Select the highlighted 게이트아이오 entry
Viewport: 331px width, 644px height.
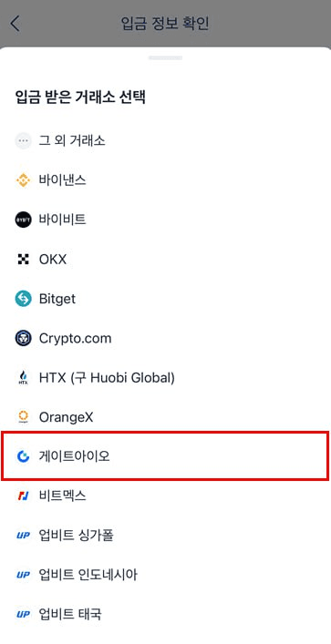[x=165, y=455]
